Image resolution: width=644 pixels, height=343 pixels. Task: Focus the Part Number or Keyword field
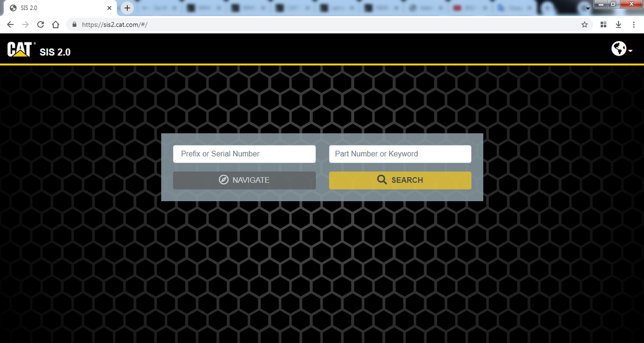pos(400,154)
